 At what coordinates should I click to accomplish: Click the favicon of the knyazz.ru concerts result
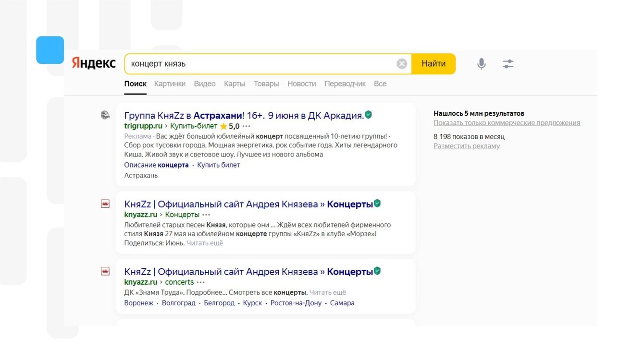click(105, 272)
